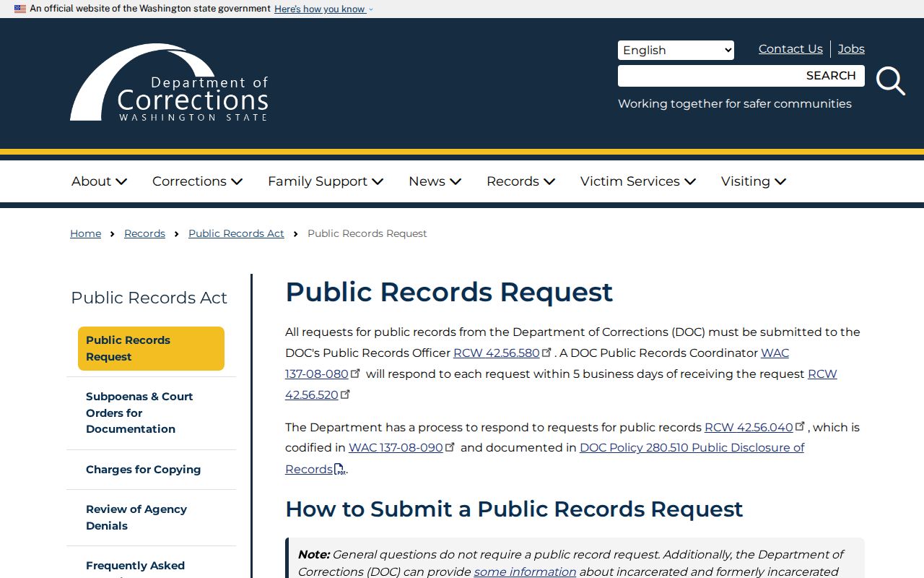The image size is (924, 578).
Task: Click external link icon after RCW 42.56.040
Action: (x=800, y=426)
